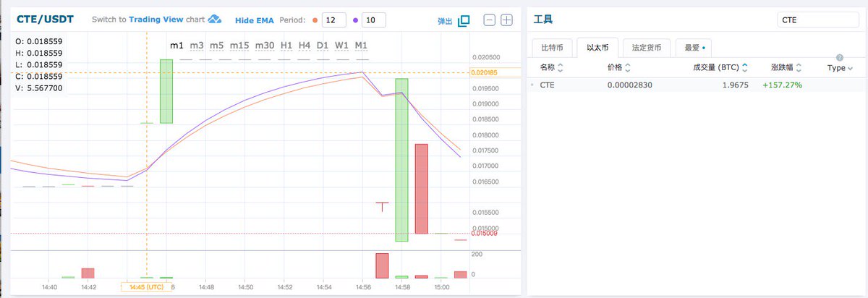Click Hide EMA link

point(254,20)
